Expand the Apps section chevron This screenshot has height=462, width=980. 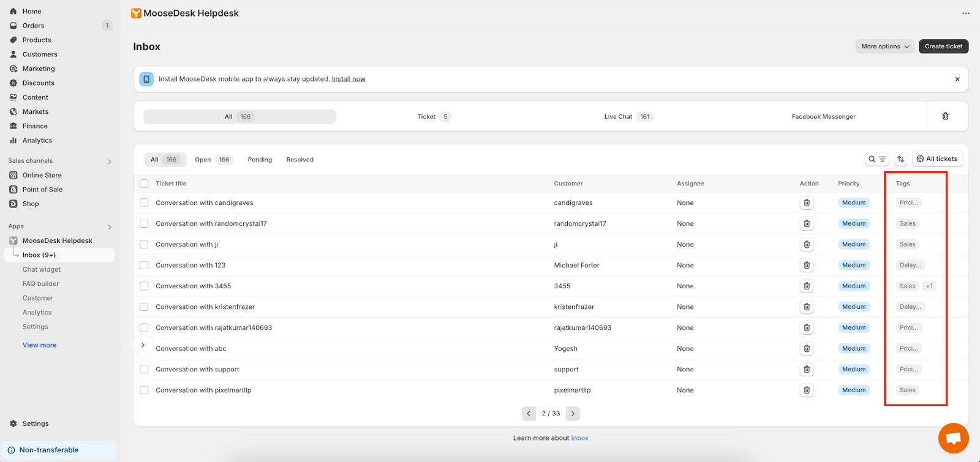point(110,227)
